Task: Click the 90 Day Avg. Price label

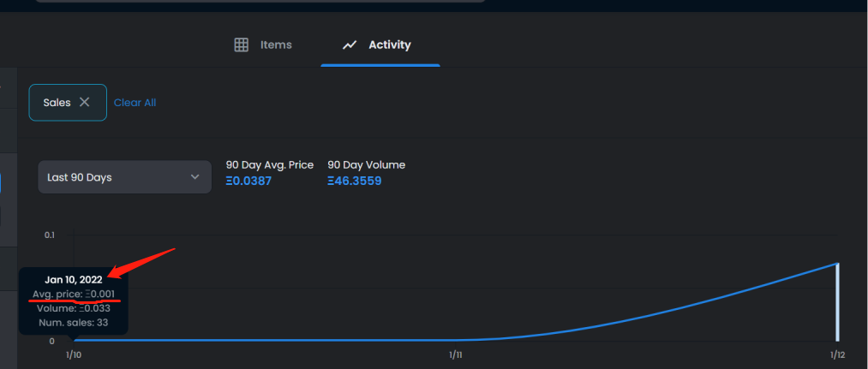Action: tap(270, 164)
